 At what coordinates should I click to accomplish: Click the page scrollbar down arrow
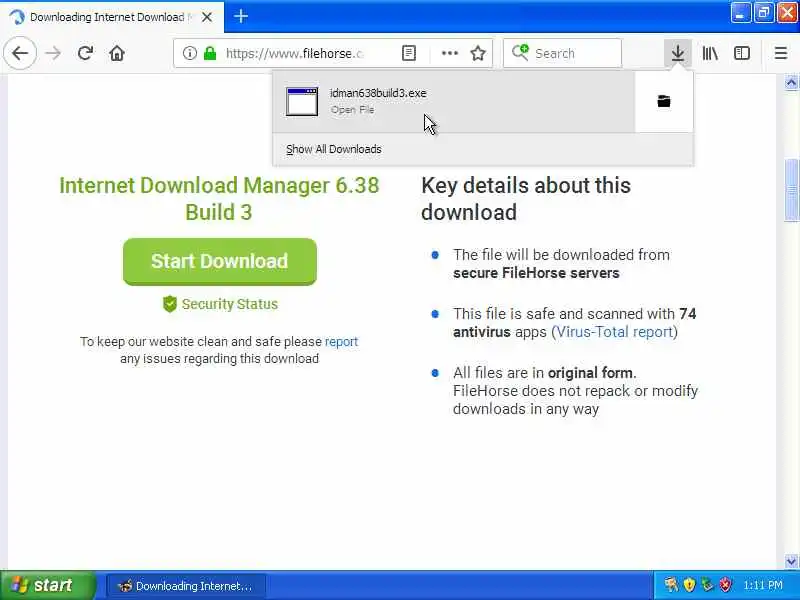click(x=791, y=562)
